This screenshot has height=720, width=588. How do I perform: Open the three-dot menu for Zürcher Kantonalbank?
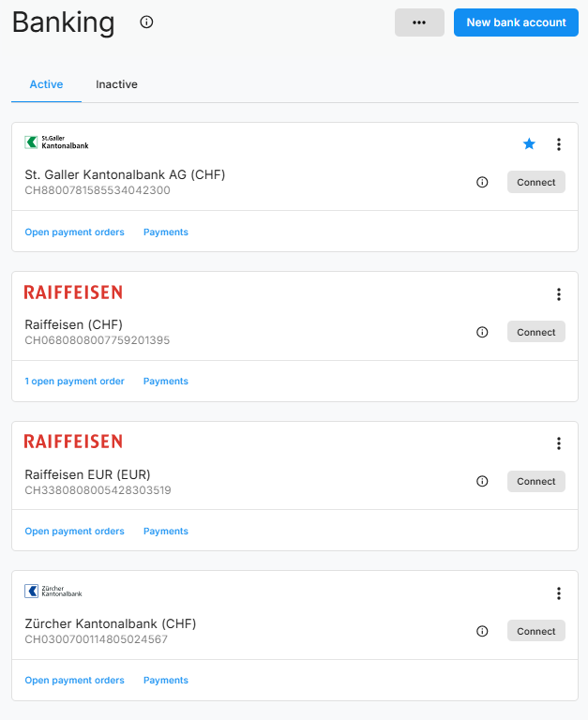559,593
